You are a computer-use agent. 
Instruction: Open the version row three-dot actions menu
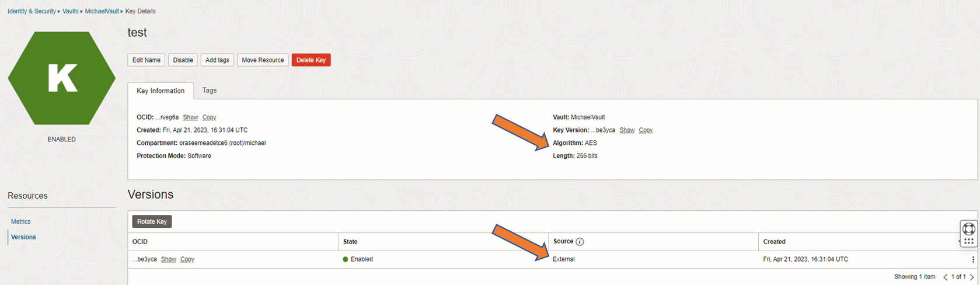(x=972, y=259)
